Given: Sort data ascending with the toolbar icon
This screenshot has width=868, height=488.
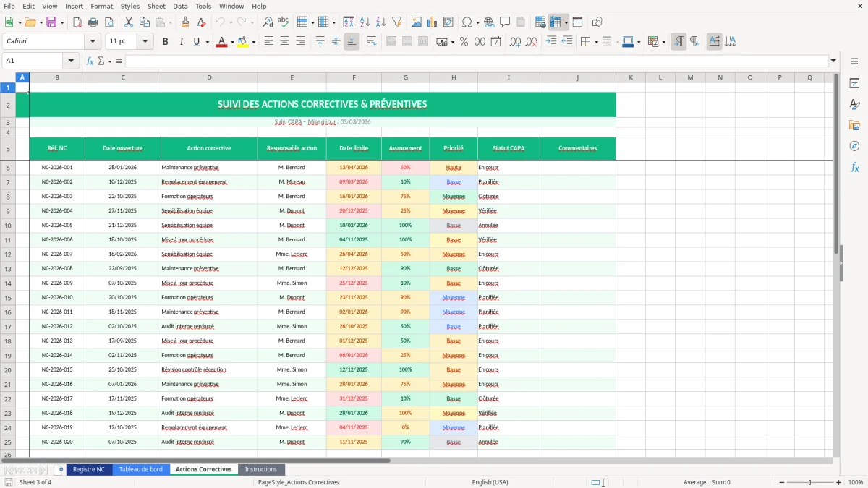Looking at the screenshot, I should pos(365,22).
